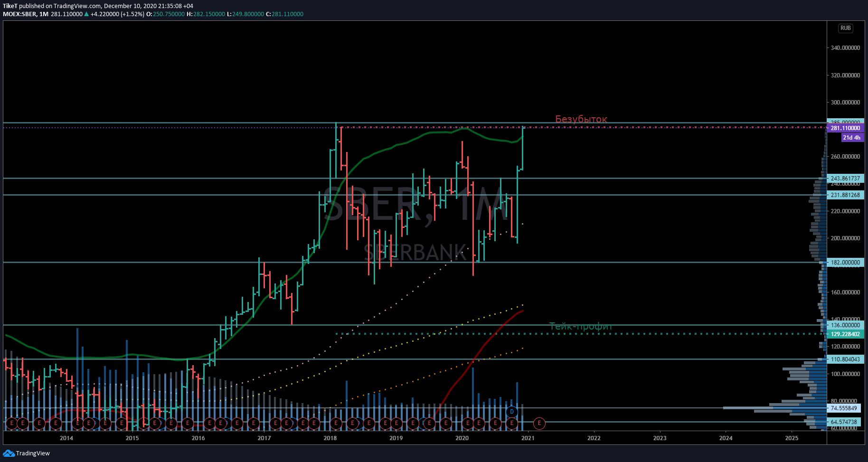This screenshot has height=462, width=868.
Task: Click the blue D dividend marker
Action: tap(511, 412)
